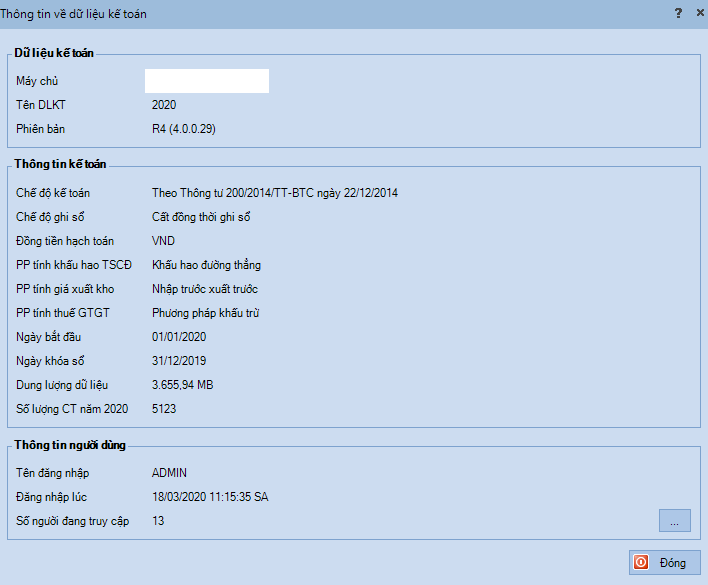The image size is (708, 585).
Task: Select the 'Dữ liệu kế toán' group header
Action: [x=54, y=53]
